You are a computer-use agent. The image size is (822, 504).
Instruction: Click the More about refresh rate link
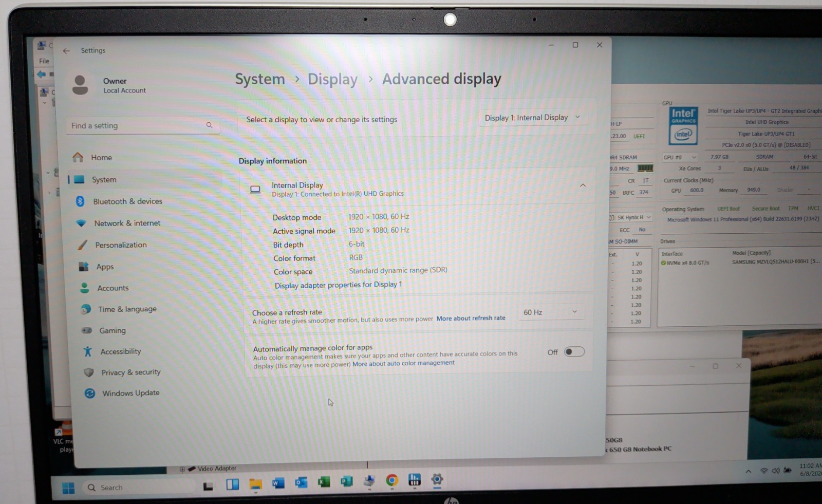click(x=471, y=318)
